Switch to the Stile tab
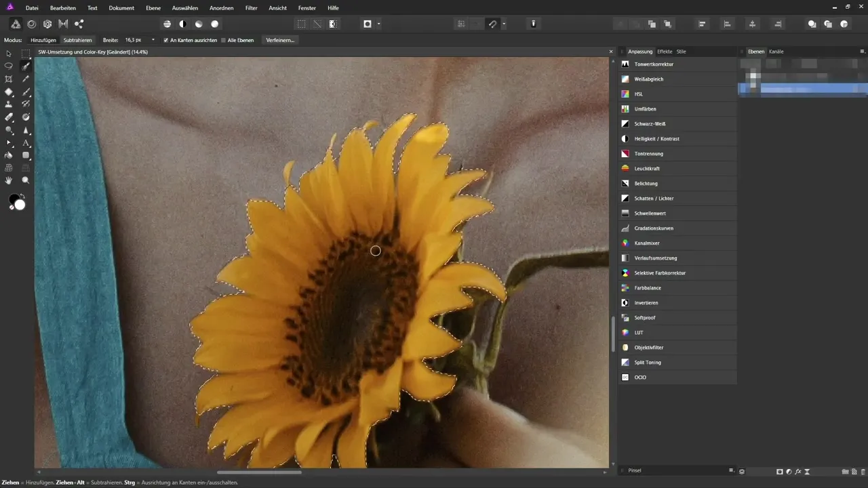 coord(682,52)
